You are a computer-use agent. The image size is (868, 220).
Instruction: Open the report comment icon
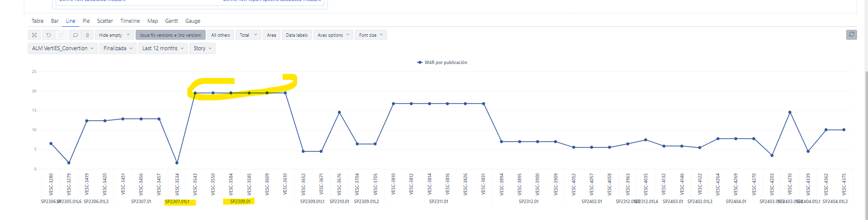75,35
